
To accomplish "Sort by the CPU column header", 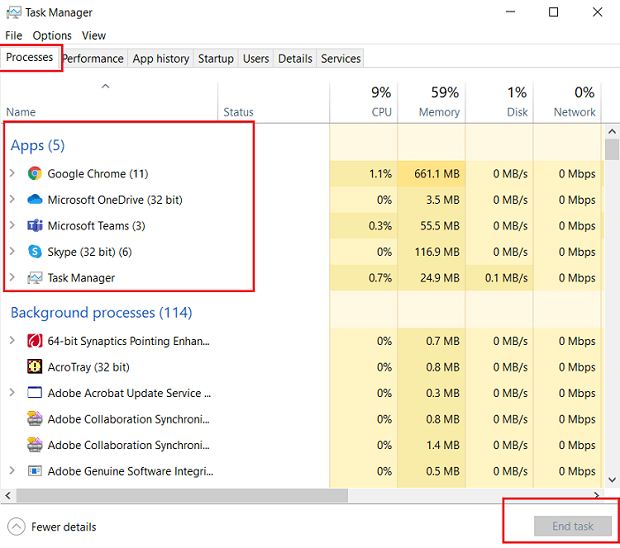I will pos(363,101).
